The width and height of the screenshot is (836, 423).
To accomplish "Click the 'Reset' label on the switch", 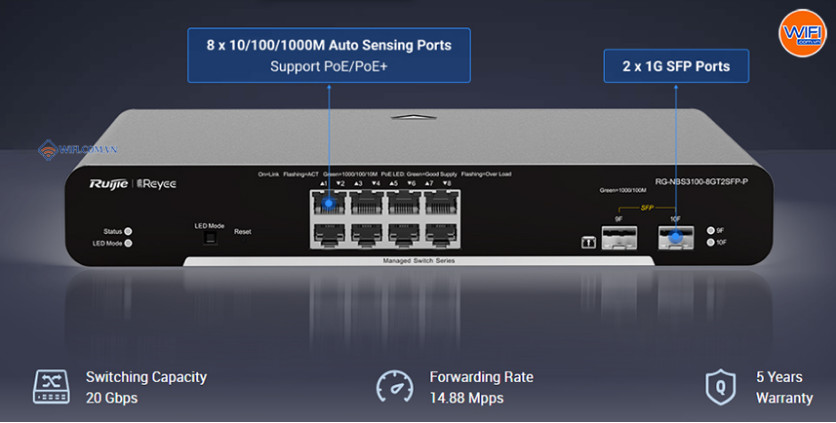I will tap(243, 232).
